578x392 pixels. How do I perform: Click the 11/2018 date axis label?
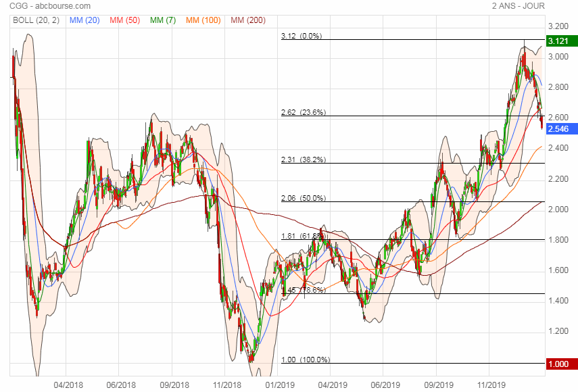point(226,385)
